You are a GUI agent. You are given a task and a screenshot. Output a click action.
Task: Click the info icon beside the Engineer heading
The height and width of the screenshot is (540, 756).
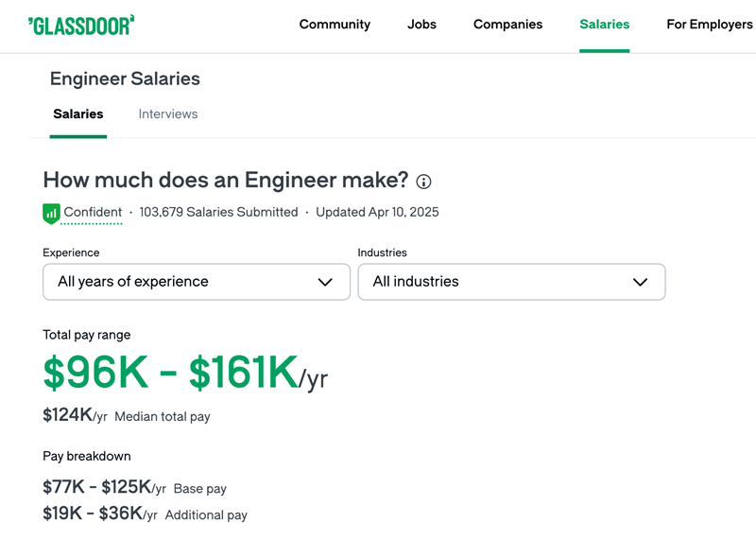point(423,182)
